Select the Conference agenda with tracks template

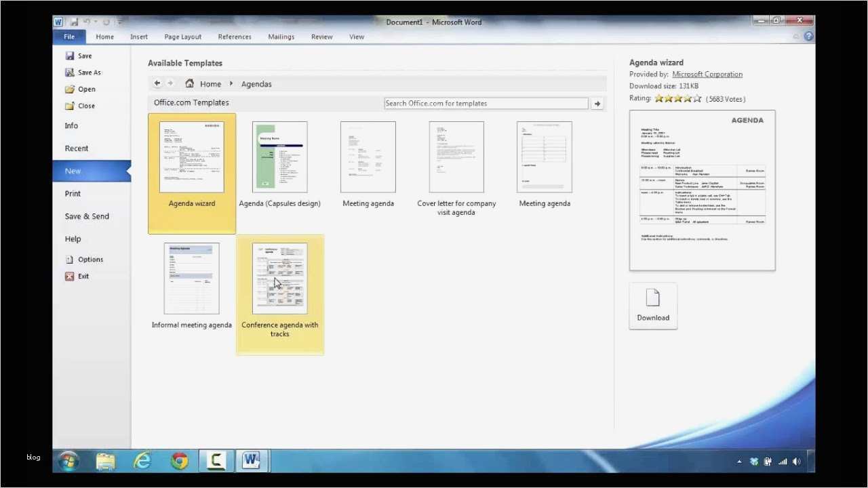tap(280, 295)
